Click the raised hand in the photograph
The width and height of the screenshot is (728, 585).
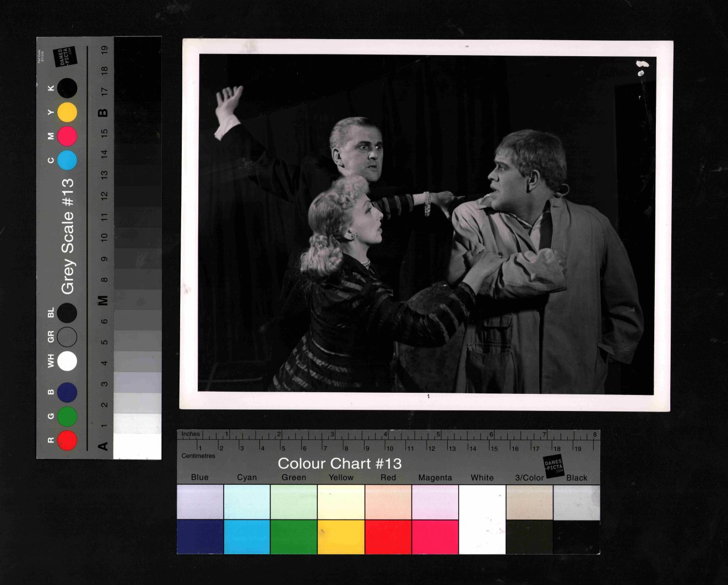(x=228, y=103)
